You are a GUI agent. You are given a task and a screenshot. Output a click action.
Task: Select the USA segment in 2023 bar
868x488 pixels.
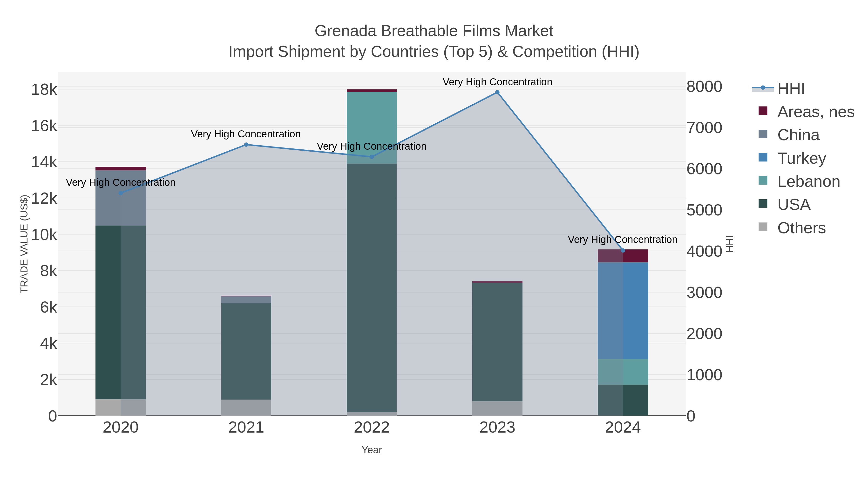click(x=497, y=342)
